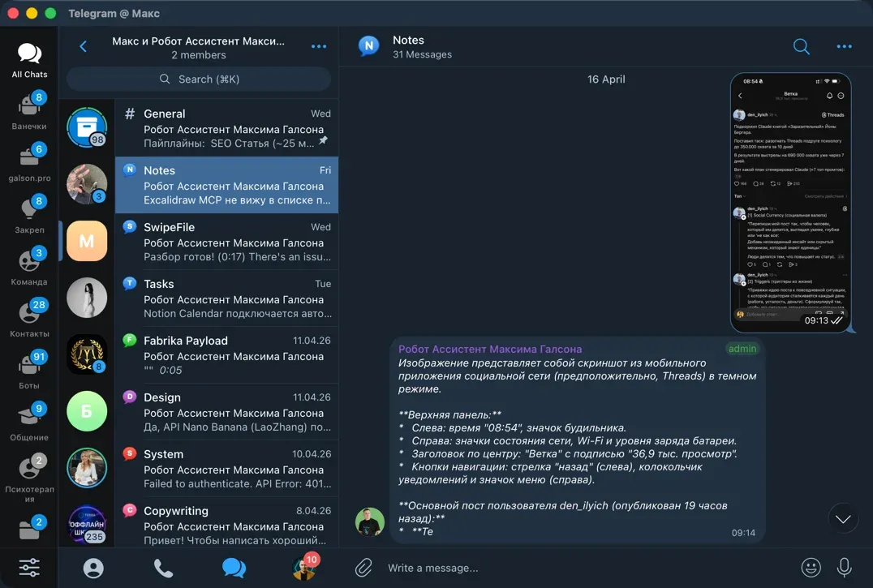
Task: Open the emoji picker smiley icon
Action: click(x=810, y=568)
